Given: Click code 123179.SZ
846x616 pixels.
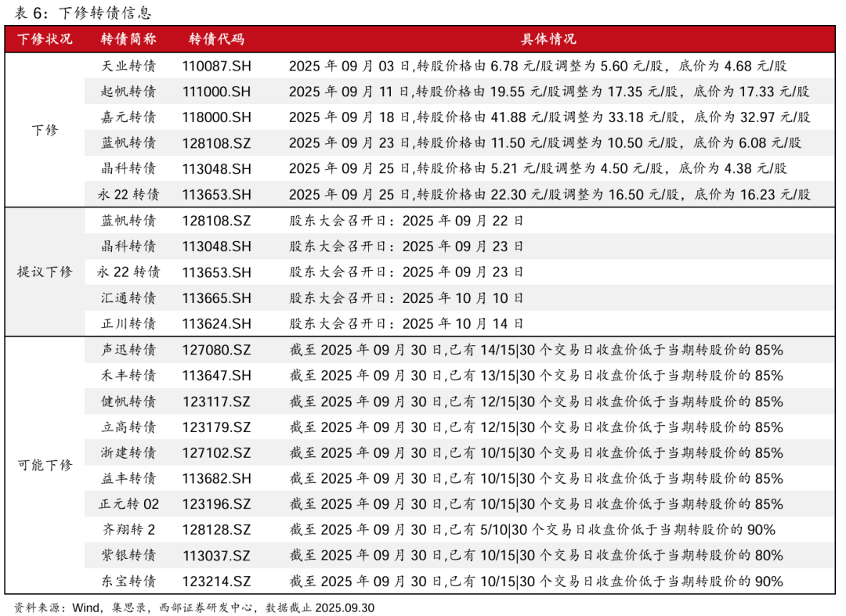Looking at the screenshot, I should (216, 427).
